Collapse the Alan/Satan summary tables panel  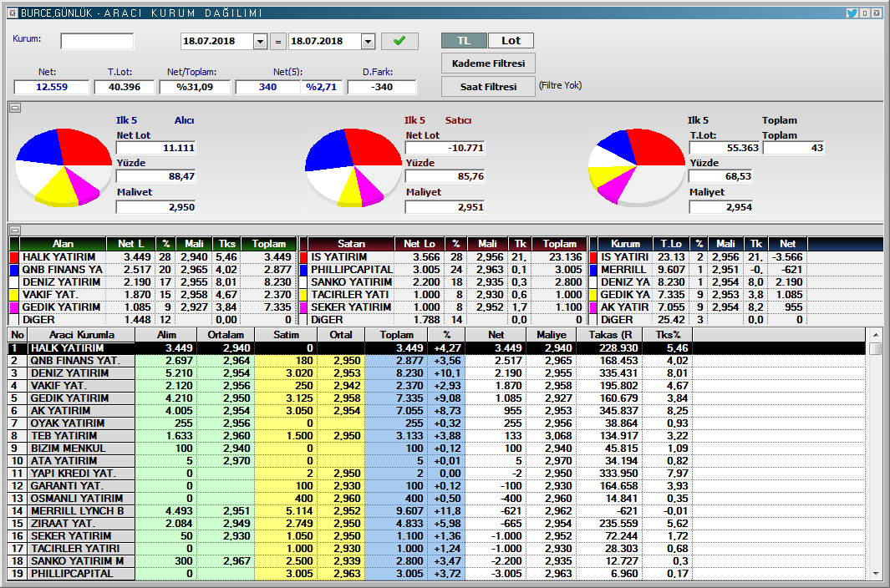(x=15, y=230)
